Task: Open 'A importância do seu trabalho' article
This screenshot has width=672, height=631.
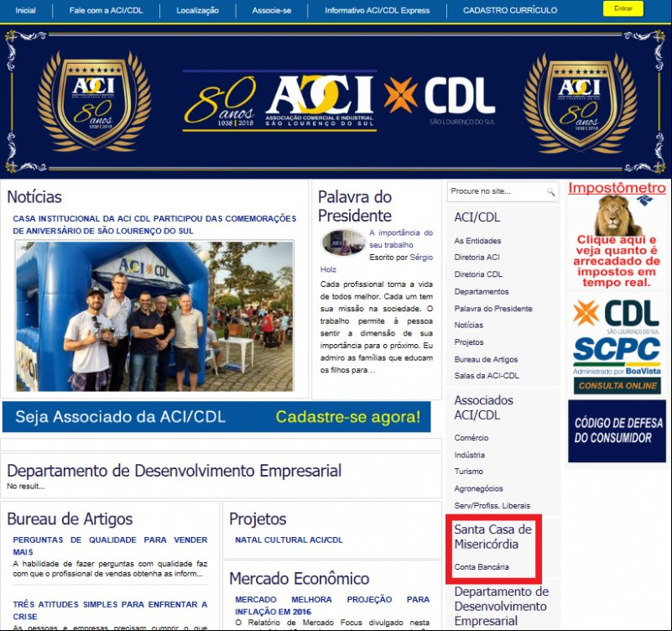Action: click(x=401, y=239)
